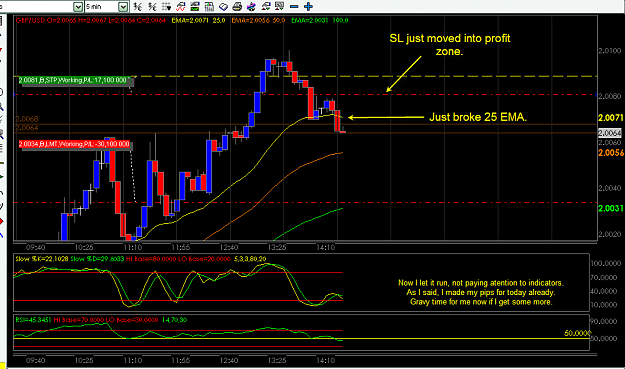Click the 2.0040 price axis label
The width and height of the screenshot is (625, 369).
click(610, 188)
